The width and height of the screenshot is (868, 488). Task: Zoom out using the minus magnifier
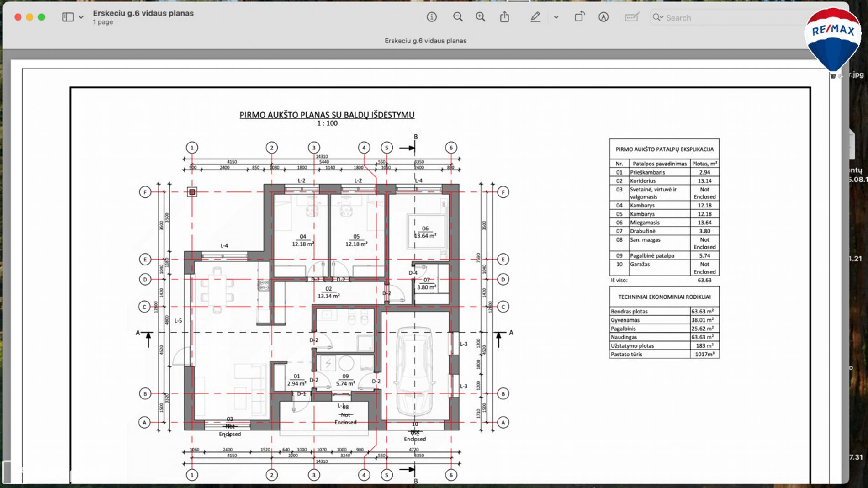tap(458, 17)
